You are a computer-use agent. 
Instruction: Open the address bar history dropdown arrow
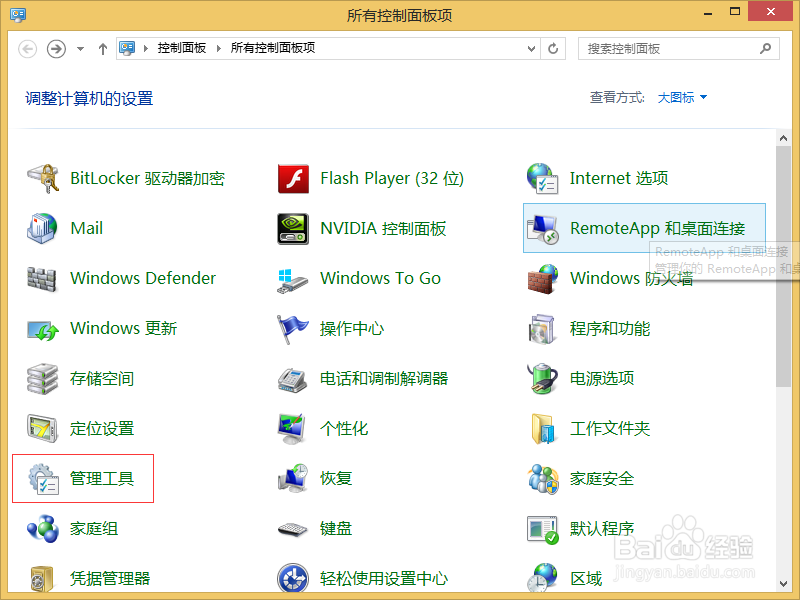pyautogui.click(x=531, y=48)
